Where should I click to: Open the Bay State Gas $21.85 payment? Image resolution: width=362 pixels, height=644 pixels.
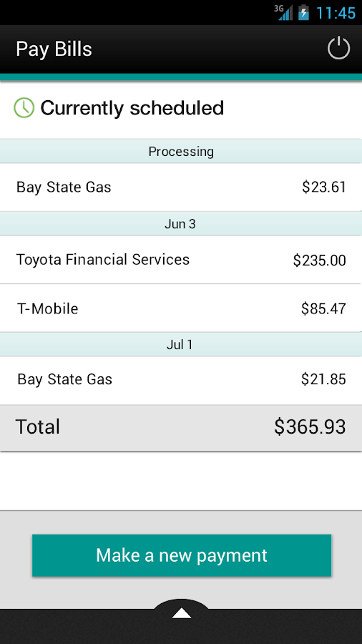181,379
